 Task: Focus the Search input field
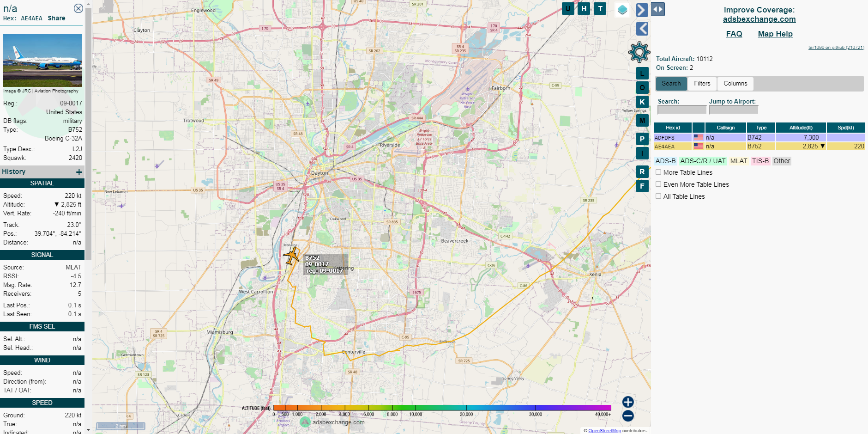(x=681, y=110)
